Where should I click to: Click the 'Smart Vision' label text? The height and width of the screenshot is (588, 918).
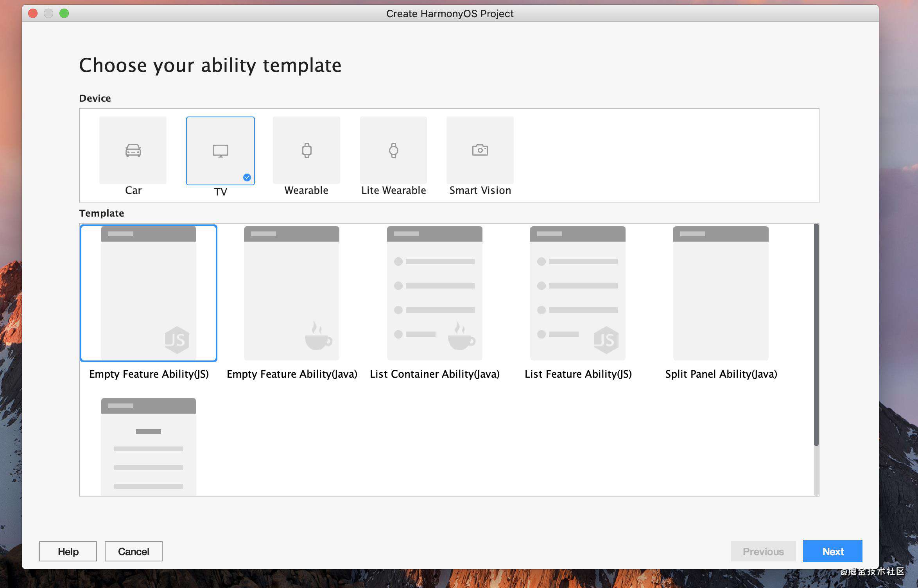coord(480,190)
